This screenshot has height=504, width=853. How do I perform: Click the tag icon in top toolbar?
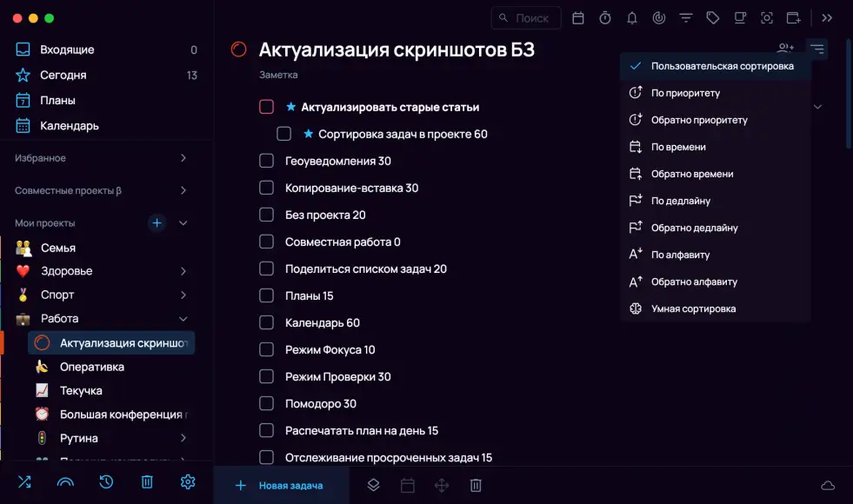point(713,18)
